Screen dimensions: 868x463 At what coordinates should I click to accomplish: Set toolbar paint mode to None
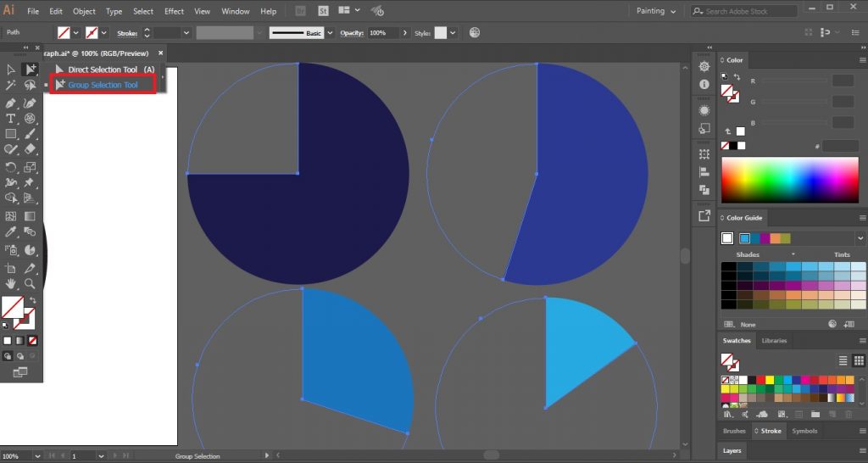[33, 341]
